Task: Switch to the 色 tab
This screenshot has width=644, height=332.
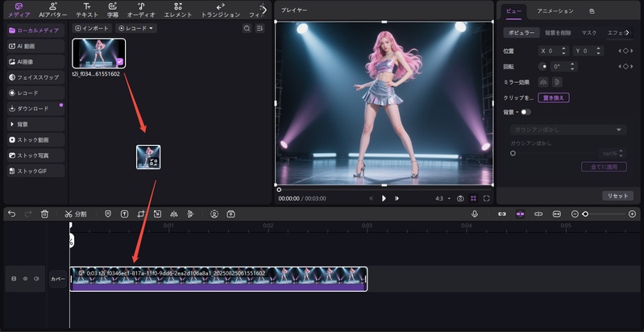Action: (592, 11)
